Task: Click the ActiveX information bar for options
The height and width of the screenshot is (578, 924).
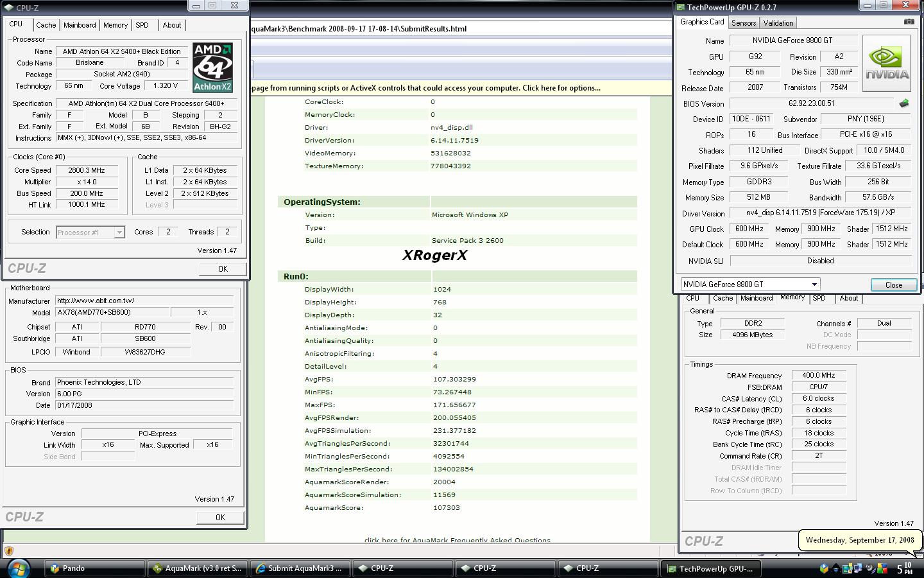Action: [461, 88]
